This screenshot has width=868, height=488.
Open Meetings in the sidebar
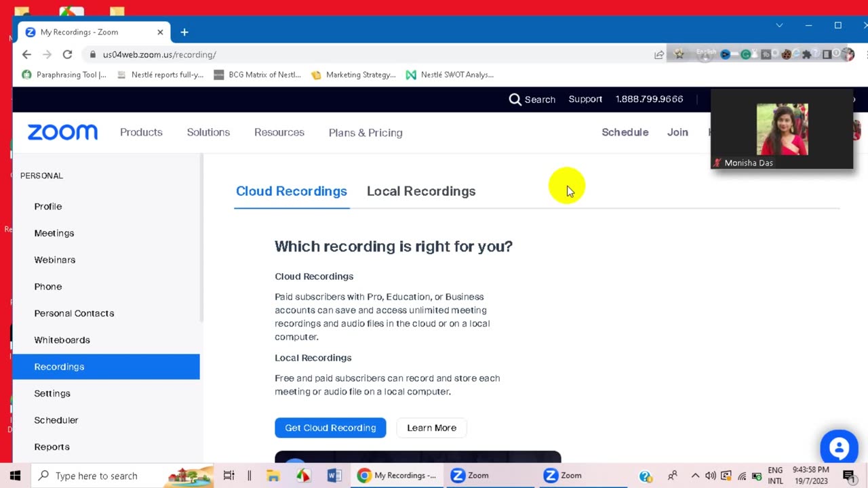point(54,233)
